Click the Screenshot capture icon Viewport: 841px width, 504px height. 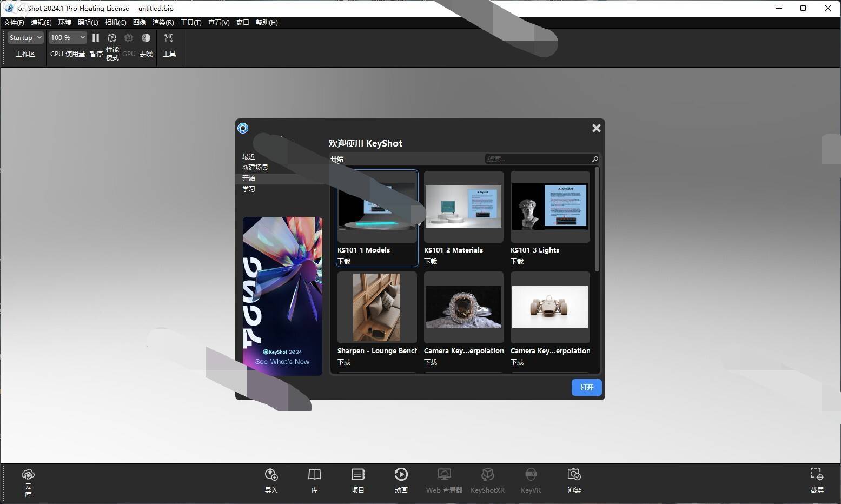click(817, 475)
